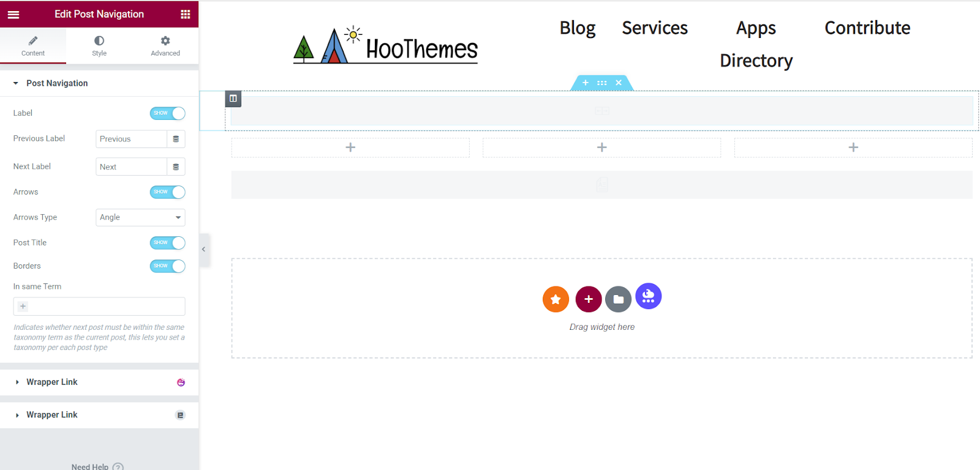The image size is (980, 470).
Task: Toggle the Arrows show switch
Action: pos(167,192)
